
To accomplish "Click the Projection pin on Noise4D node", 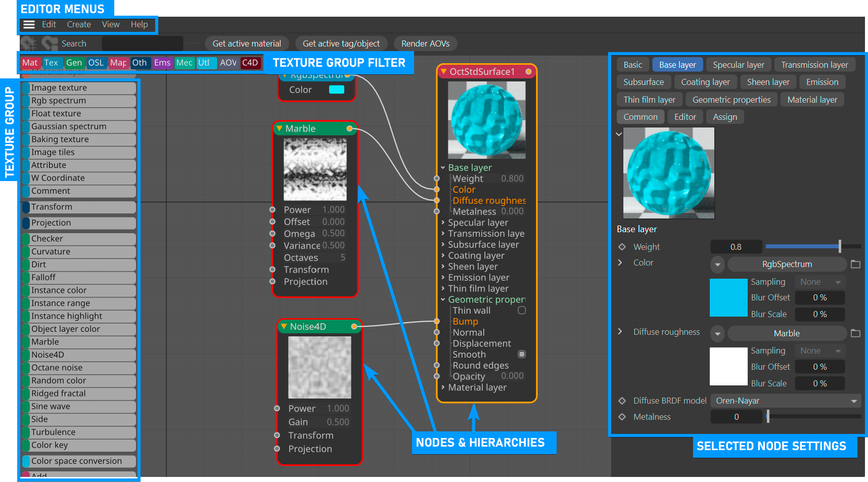I will click(x=277, y=449).
